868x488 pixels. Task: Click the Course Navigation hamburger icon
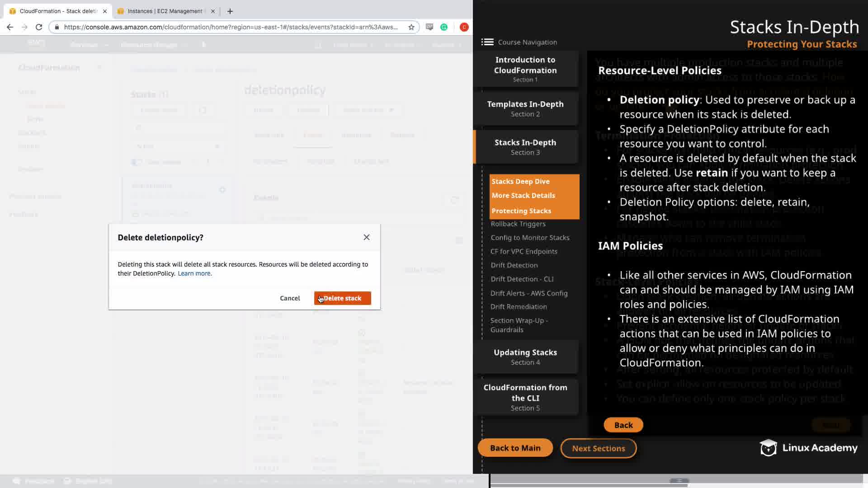coord(487,42)
